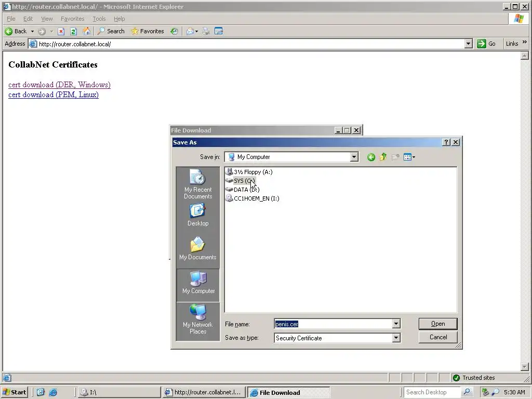Image resolution: width=532 pixels, height=399 pixels.
Task: Click the History icon in IE toolbar
Action: 174,31
